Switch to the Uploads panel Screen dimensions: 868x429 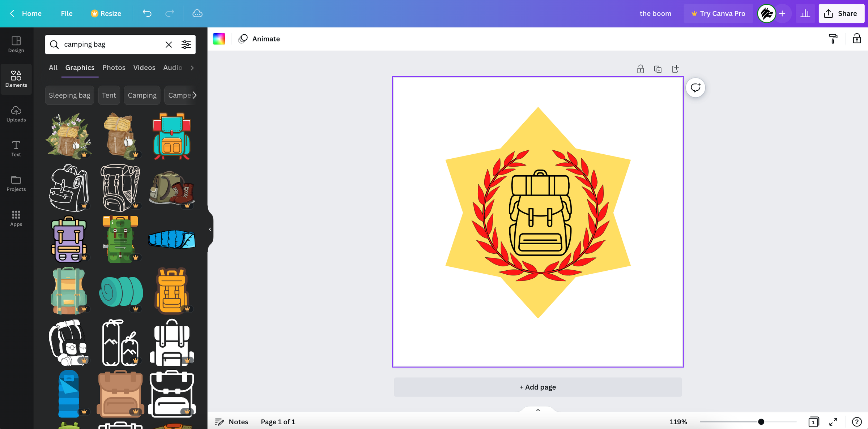[x=16, y=114]
